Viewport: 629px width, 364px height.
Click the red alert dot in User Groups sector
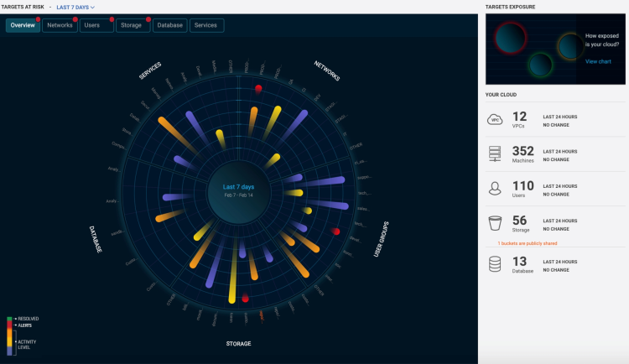(x=336, y=231)
